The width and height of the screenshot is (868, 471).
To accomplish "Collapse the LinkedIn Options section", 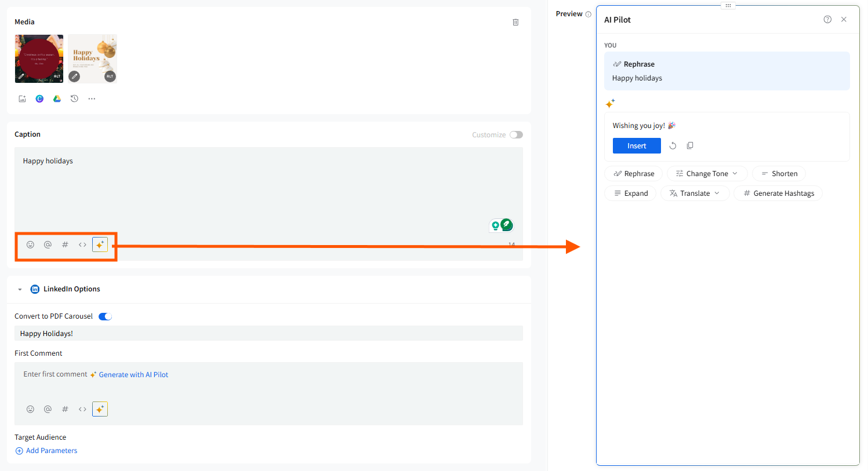I will [20, 289].
